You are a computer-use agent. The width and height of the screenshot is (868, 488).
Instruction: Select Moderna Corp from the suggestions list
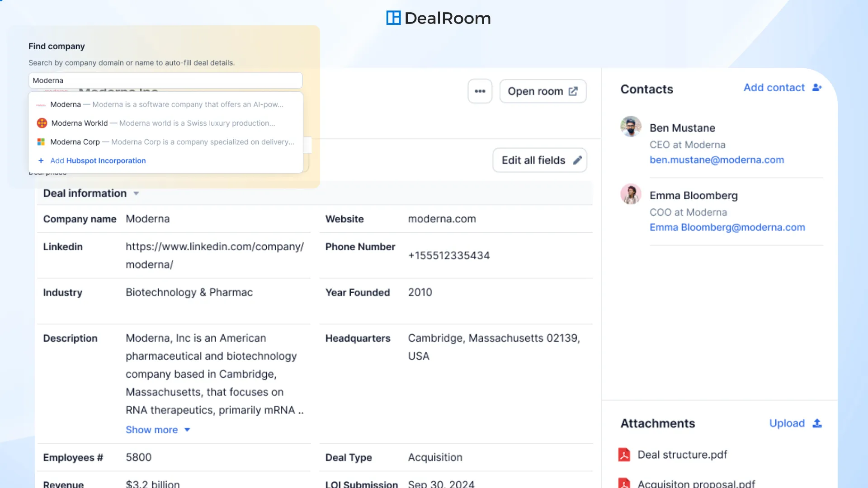[75, 142]
